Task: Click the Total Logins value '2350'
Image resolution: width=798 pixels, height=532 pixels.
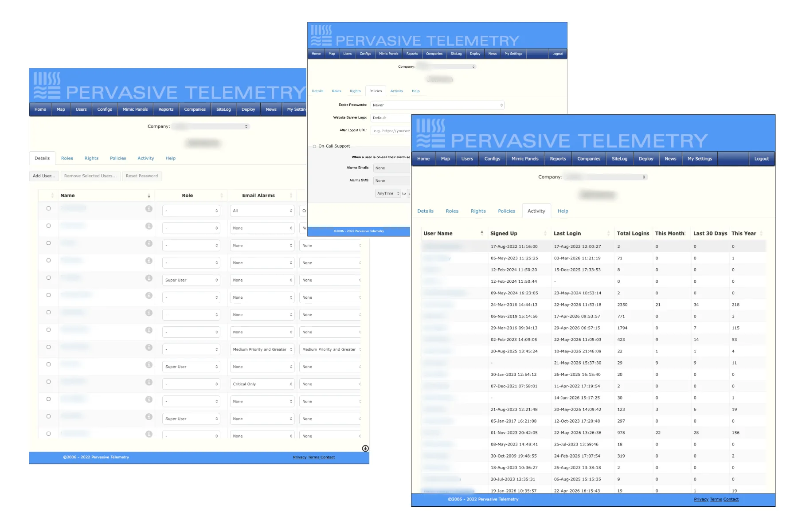Action: [x=622, y=305]
